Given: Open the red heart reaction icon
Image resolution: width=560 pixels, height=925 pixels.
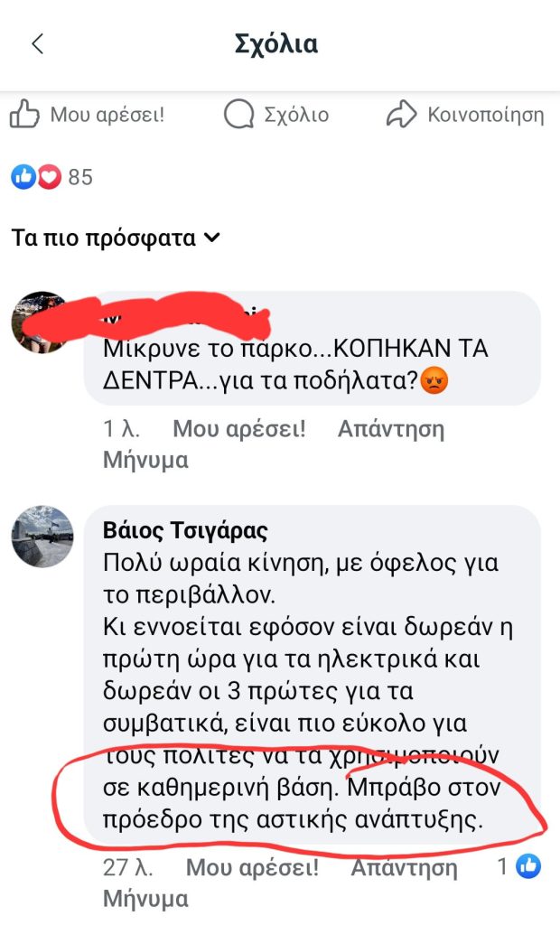Looking at the screenshot, I should coord(48,177).
